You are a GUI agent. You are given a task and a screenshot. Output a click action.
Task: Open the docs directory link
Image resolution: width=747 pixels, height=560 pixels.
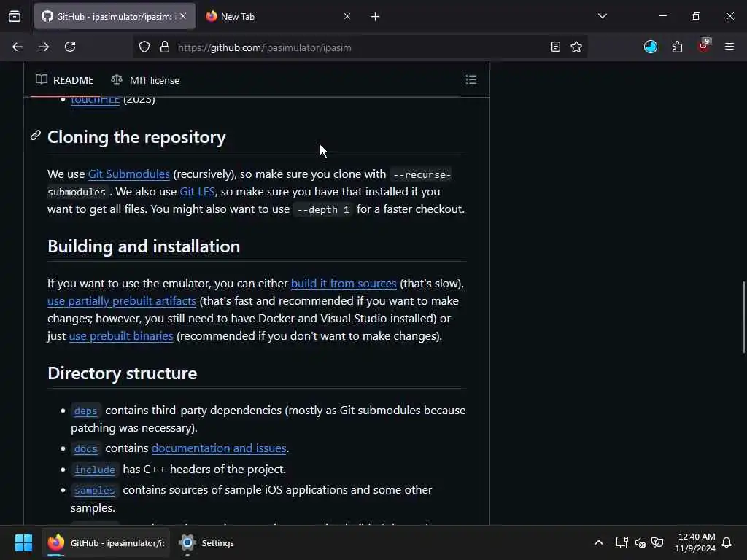point(85,448)
